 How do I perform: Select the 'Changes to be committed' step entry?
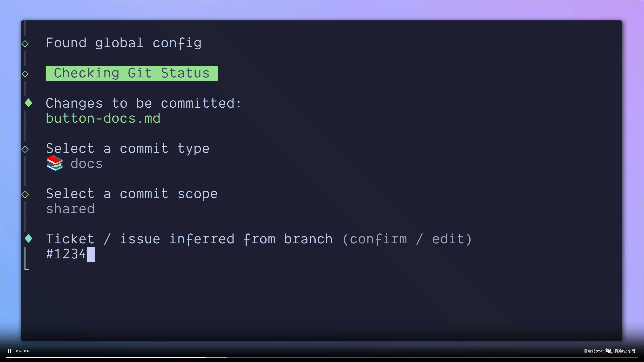143,103
